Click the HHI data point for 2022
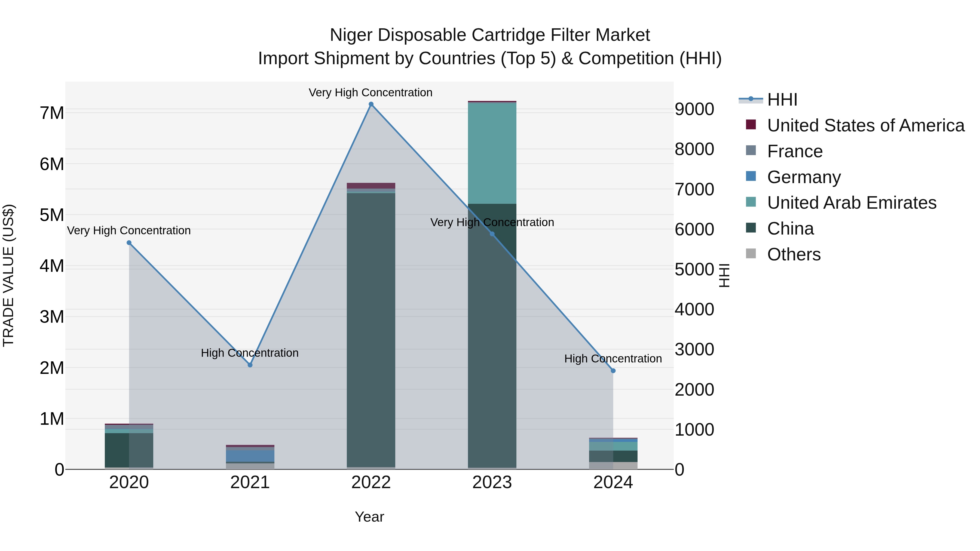This screenshot has height=551, width=980. [x=371, y=104]
